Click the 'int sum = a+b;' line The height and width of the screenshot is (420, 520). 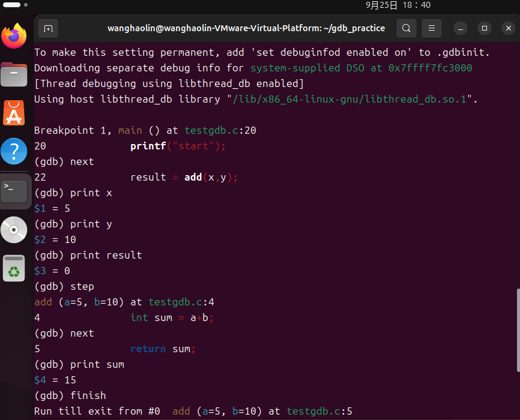tap(172, 317)
